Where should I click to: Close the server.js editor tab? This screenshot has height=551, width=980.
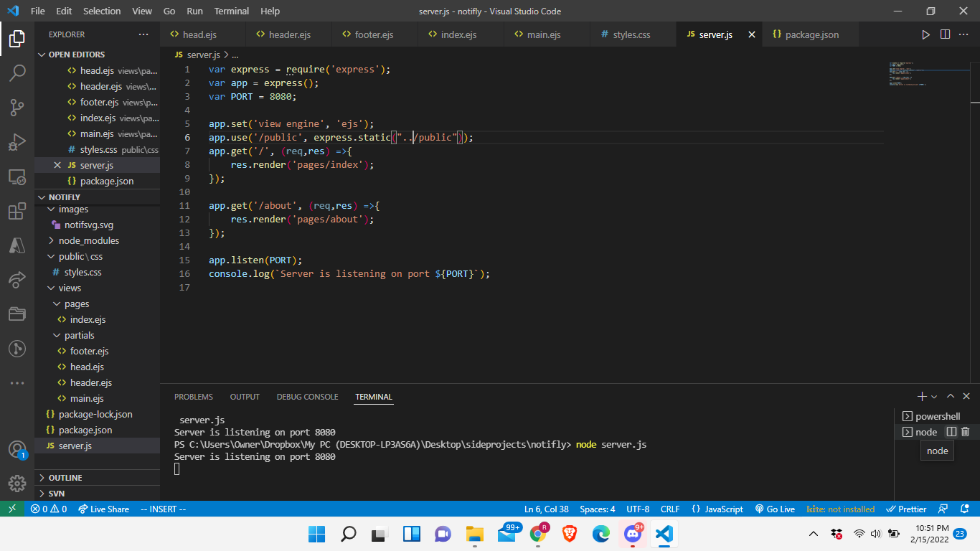click(752, 34)
